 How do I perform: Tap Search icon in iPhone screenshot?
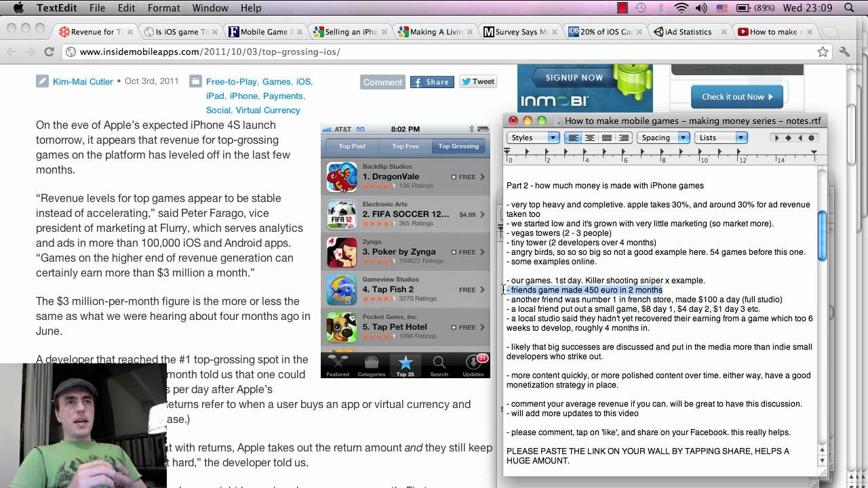point(439,365)
